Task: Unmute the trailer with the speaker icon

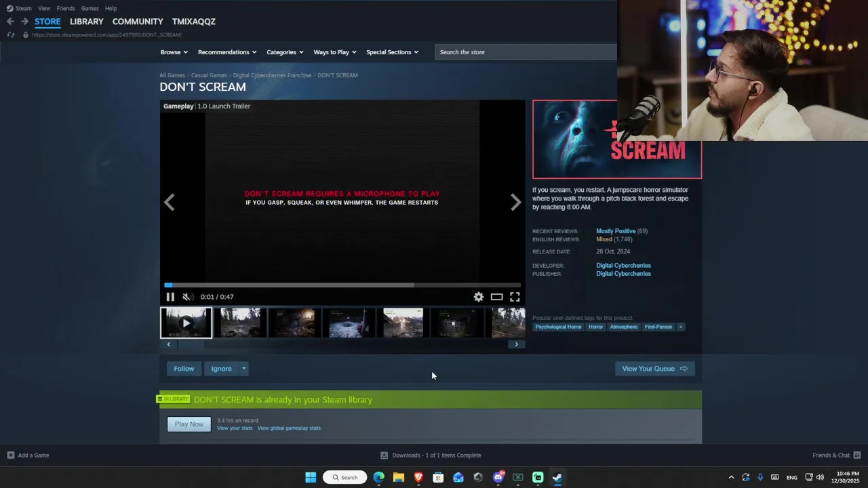Action: (x=188, y=297)
